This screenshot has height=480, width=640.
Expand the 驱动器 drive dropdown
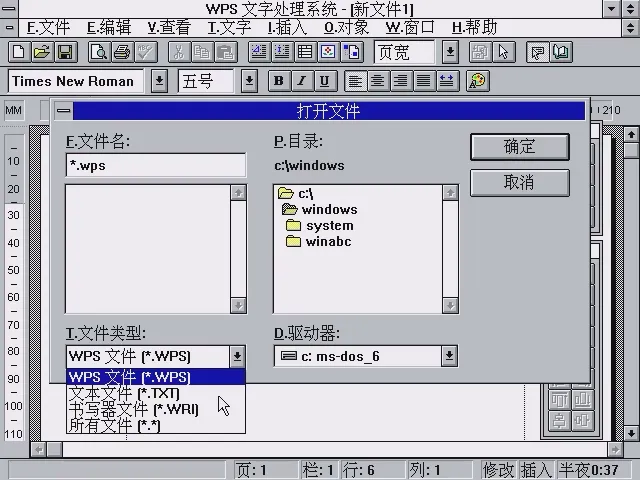coord(449,356)
